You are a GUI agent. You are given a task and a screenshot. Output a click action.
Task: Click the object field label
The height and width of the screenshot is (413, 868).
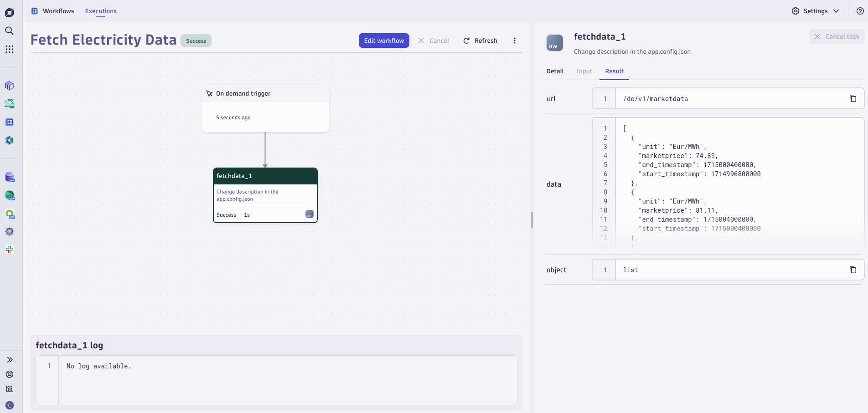coord(556,270)
